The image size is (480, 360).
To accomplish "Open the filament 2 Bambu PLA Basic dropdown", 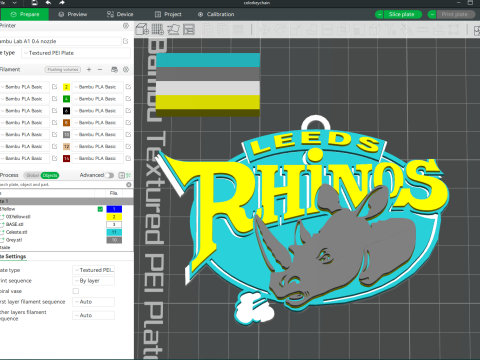I will click(97, 87).
